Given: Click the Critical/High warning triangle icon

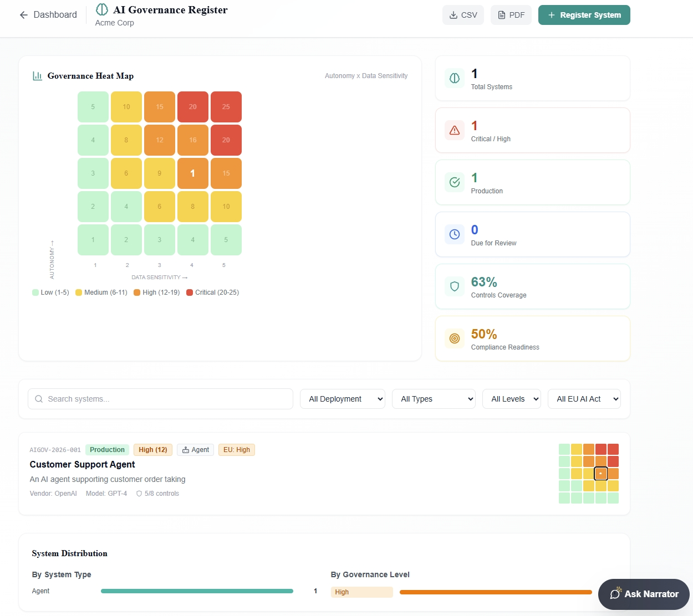Looking at the screenshot, I should (455, 130).
